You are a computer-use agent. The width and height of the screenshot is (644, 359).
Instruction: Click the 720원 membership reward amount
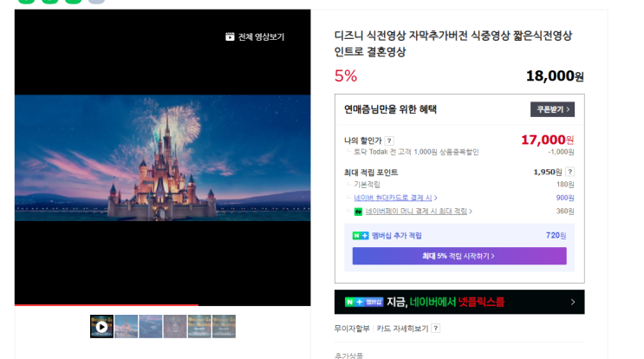point(556,235)
